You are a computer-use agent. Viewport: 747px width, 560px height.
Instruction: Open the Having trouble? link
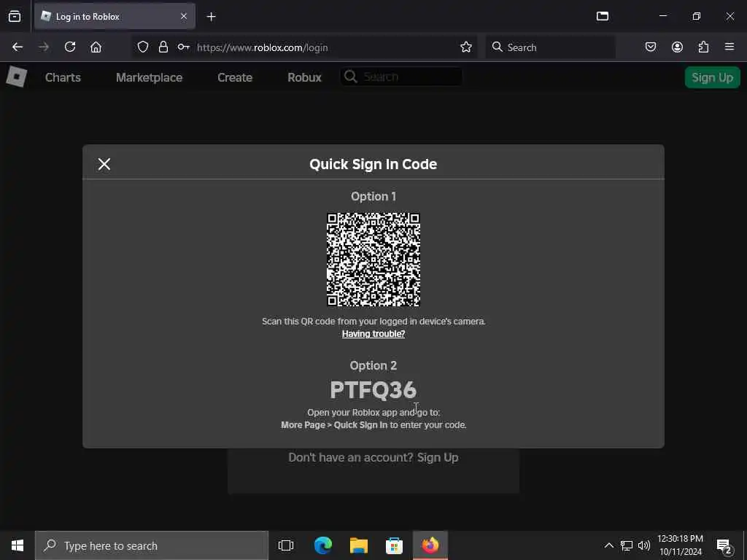[x=373, y=334]
